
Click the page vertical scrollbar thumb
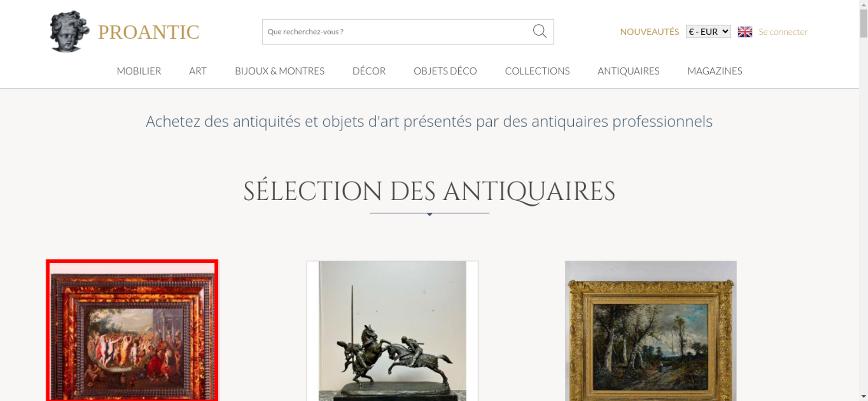(864, 23)
